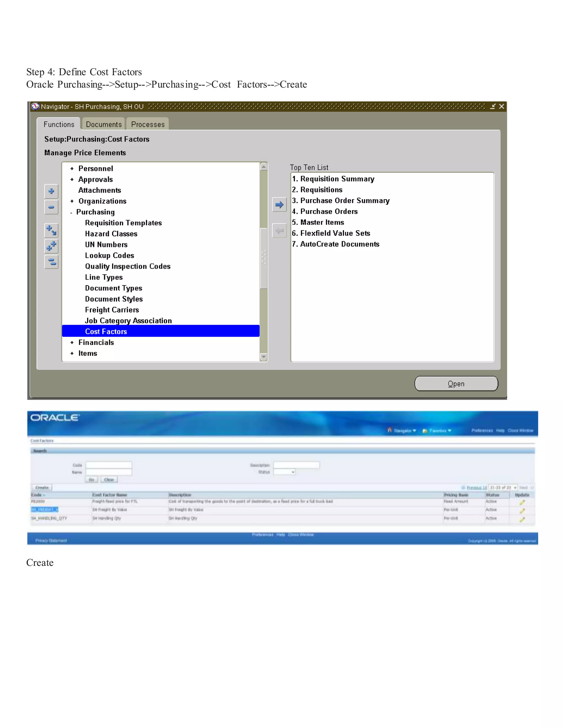Viewport: 563px width, 728px height.
Task: Open the records range dropdown 21-23 of 23
Action: [x=503, y=488]
